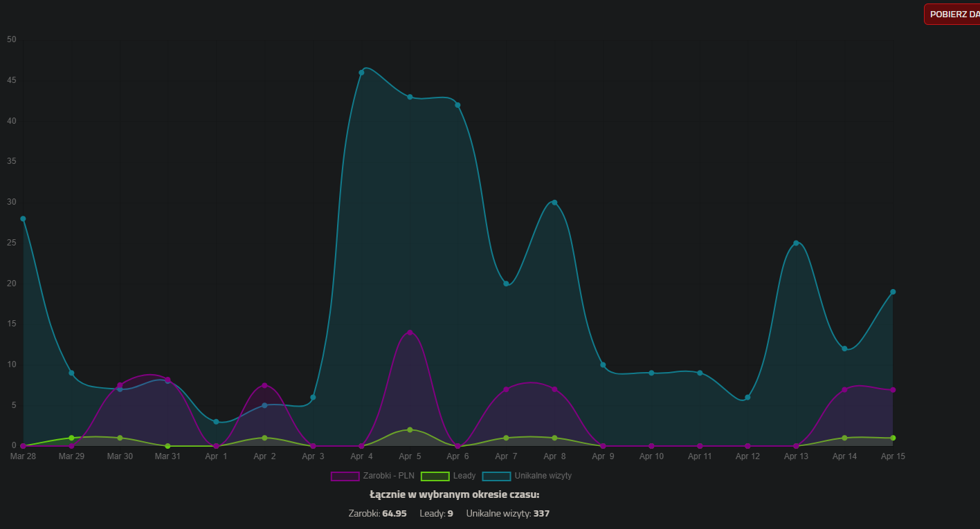Click the Mar 28 teal visits data point
Viewport: 980px width, 529px height.
click(23, 219)
